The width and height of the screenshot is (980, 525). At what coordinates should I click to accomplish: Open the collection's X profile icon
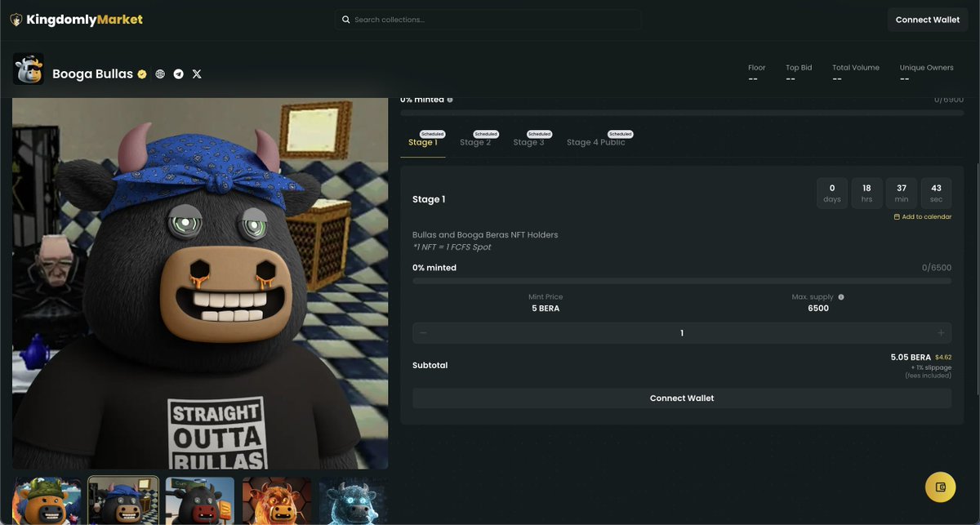click(x=196, y=73)
